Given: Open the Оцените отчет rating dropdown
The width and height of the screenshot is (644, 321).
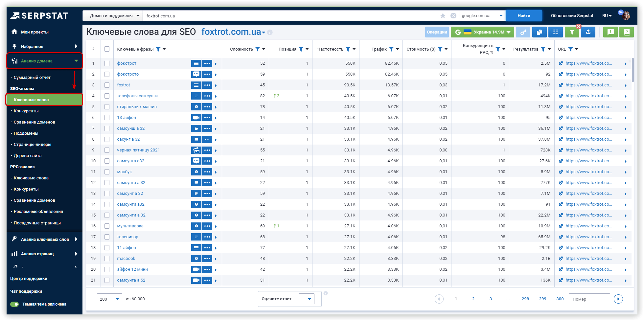Looking at the screenshot, I should (x=307, y=299).
